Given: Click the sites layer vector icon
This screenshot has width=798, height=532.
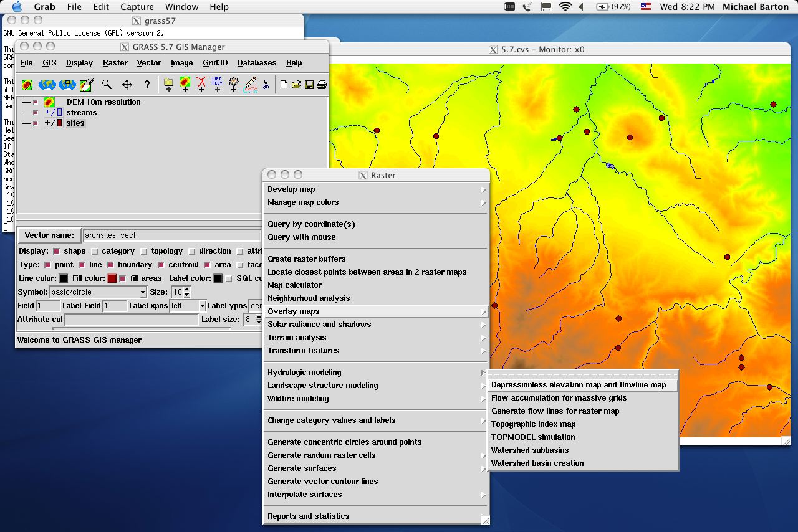Looking at the screenshot, I should [54, 123].
